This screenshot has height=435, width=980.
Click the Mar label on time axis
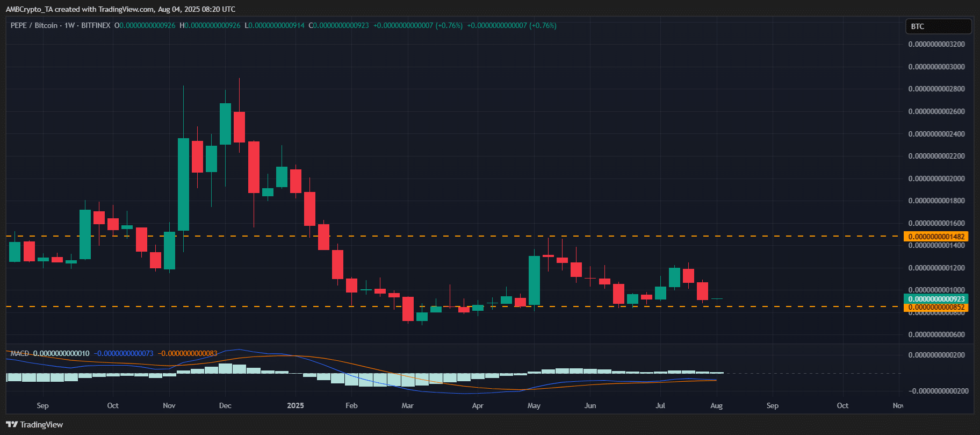pyautogui.click(x=408, y=405)
